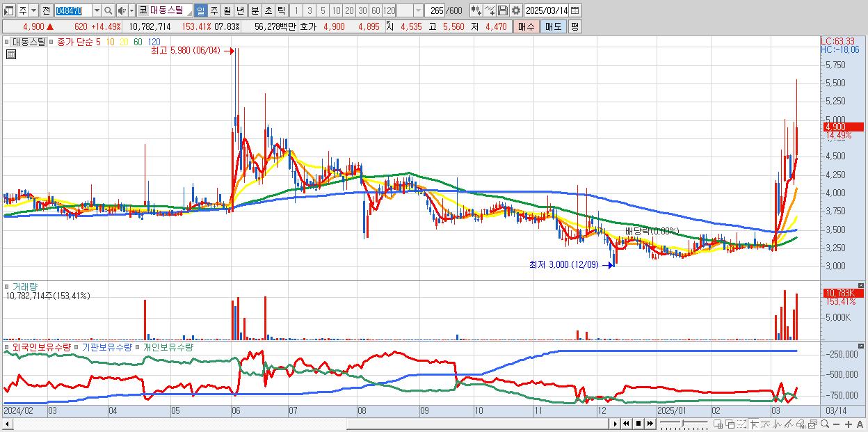Click the add line indicator icon

[x=490, y=10]
